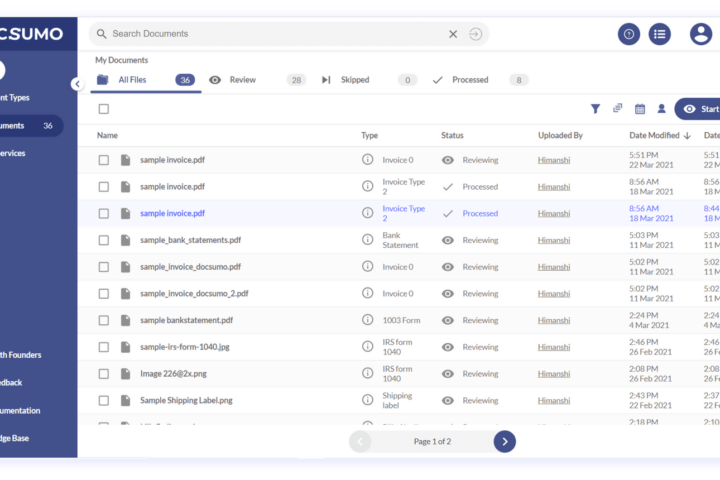The width and height of the screenshot is (720, 480).
Task: Click the help icon in top bar
Action: pyautogui.click(x=629, y=34)
